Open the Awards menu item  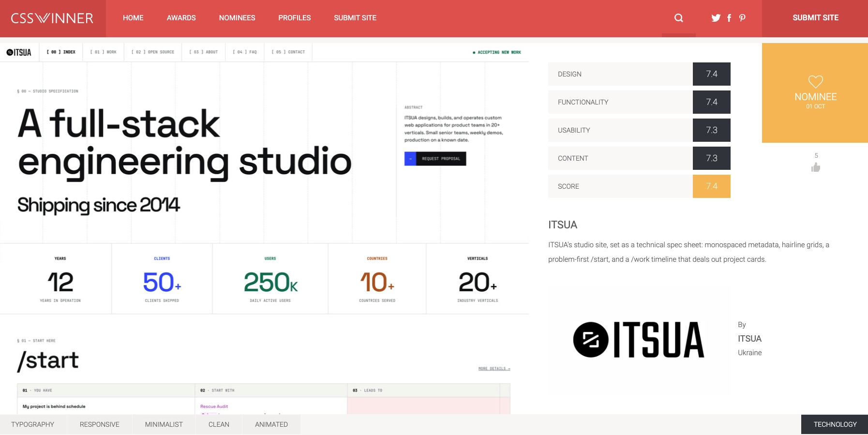tap(181, 18)
